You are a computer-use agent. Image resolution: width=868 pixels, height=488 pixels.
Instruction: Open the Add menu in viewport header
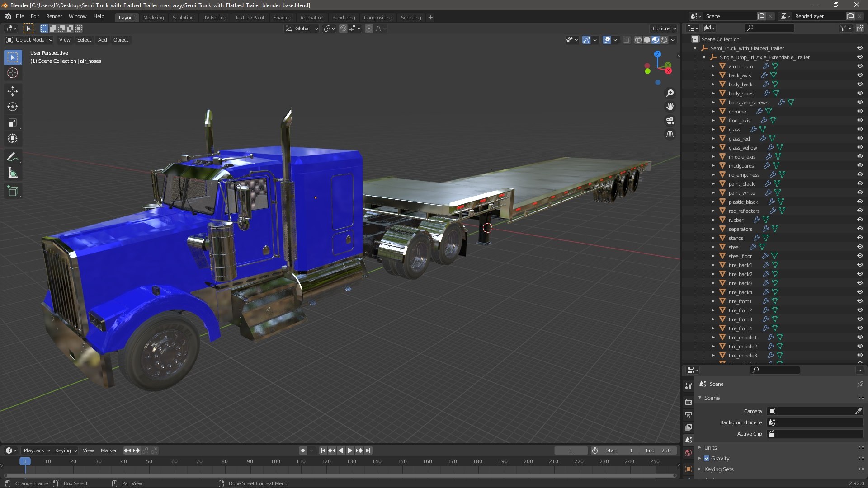103,40
